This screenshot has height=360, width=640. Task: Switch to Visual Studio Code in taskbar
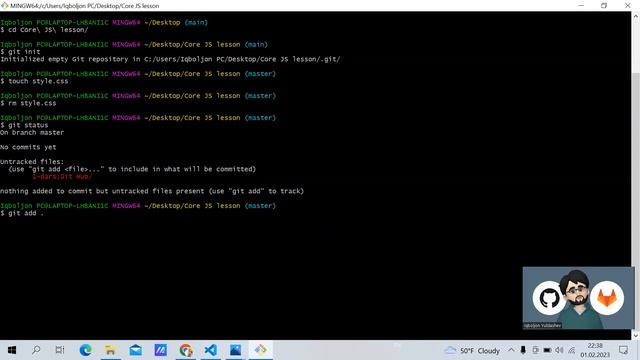coord(211,350)
